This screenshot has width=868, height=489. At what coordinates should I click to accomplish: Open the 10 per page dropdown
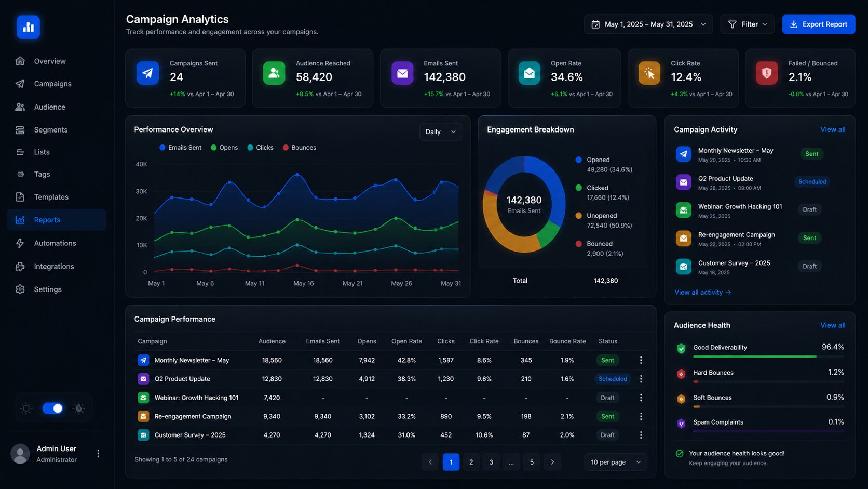616,462
